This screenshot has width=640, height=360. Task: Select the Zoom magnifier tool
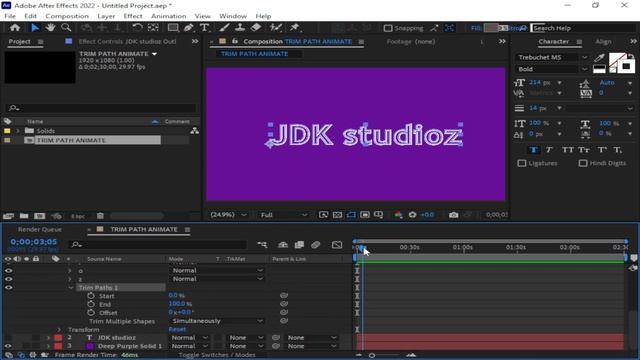point(66,28)
